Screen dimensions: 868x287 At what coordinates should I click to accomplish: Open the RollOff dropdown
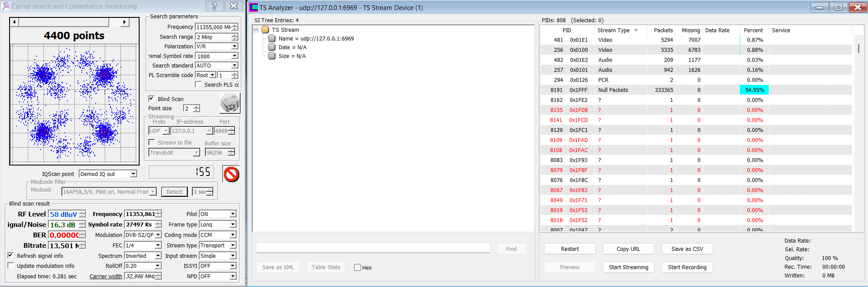point(158,266)
